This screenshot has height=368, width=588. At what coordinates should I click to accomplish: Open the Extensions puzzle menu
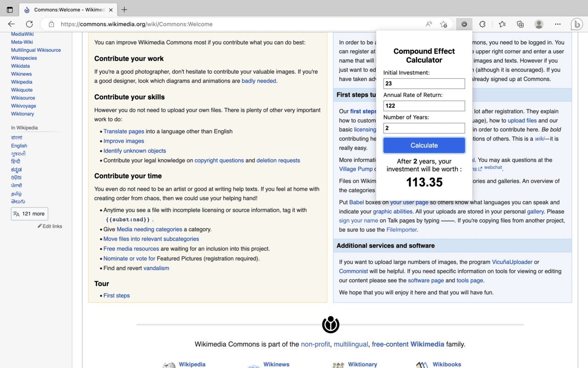click(x=482, y=24)
